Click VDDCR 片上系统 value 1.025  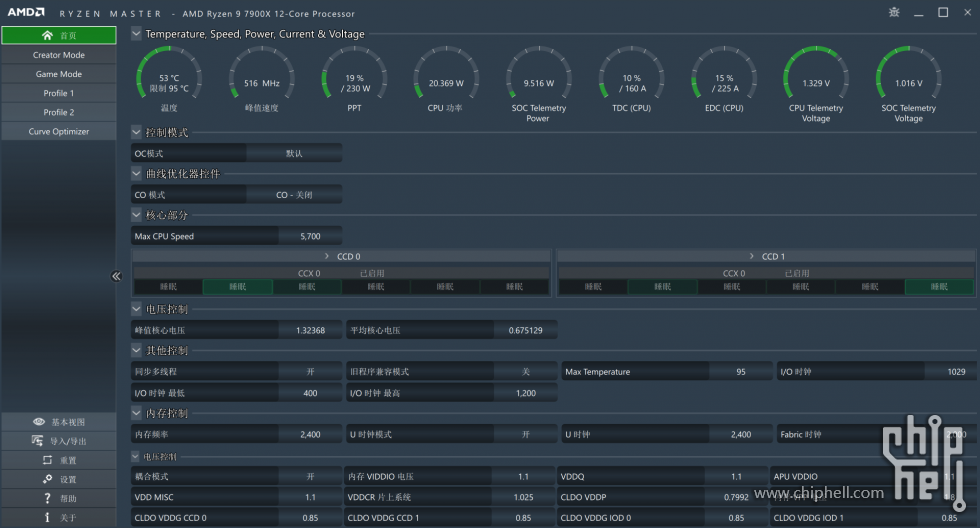coord(523,497)
